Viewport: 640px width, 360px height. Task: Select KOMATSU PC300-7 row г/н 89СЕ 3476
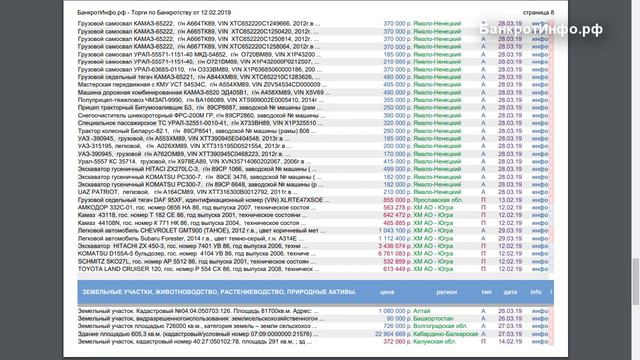click(200, 177)
